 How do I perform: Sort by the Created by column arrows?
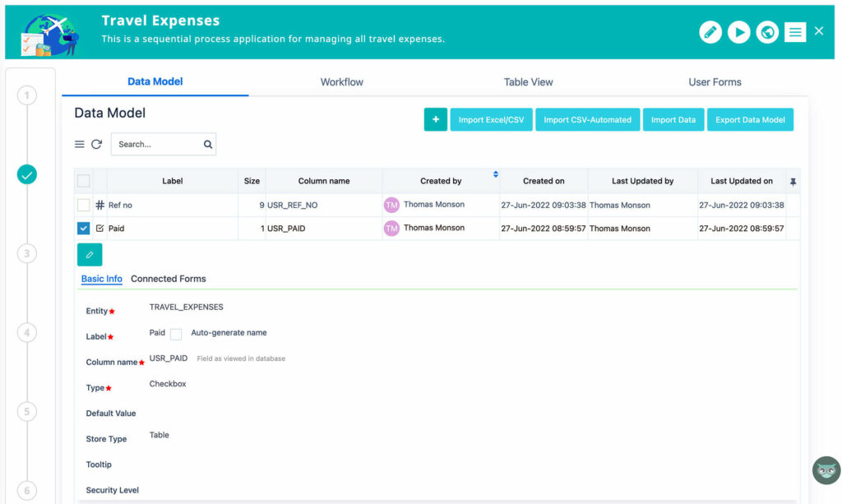pyautogui.click(x=495, y=174)
